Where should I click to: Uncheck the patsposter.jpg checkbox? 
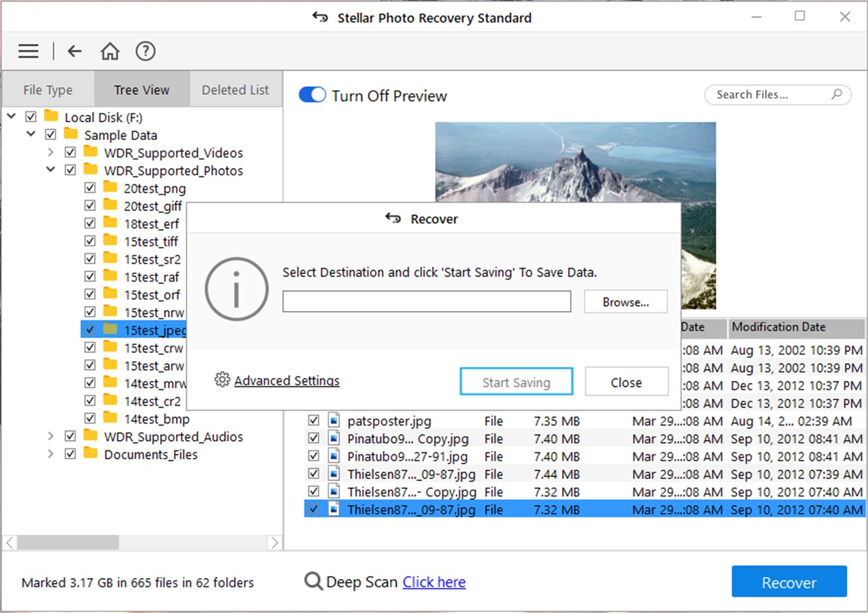pos(313,420)
